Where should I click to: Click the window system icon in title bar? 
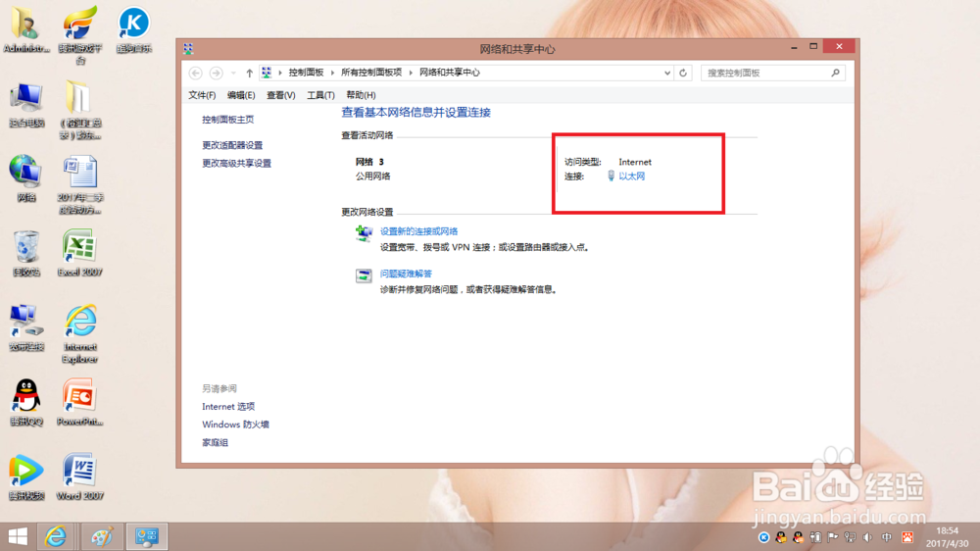point(188,48)
